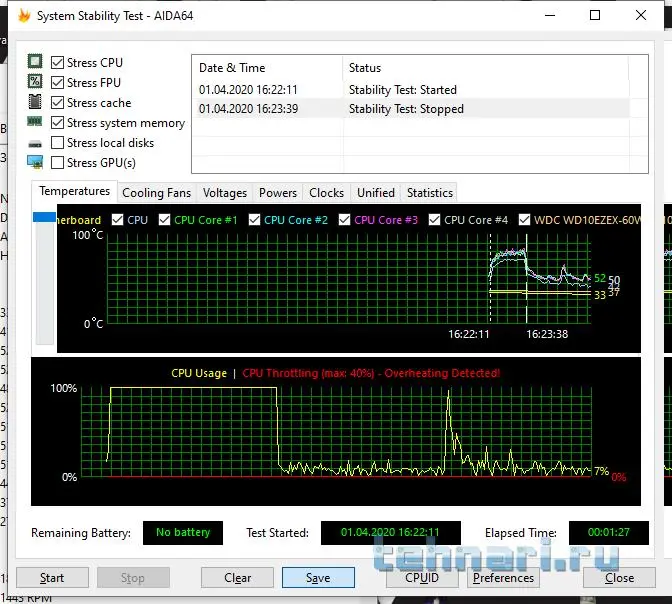The image size is (672, 604).
Task: Click the RAM module icon beside Stress system memory
Action: 35,122
